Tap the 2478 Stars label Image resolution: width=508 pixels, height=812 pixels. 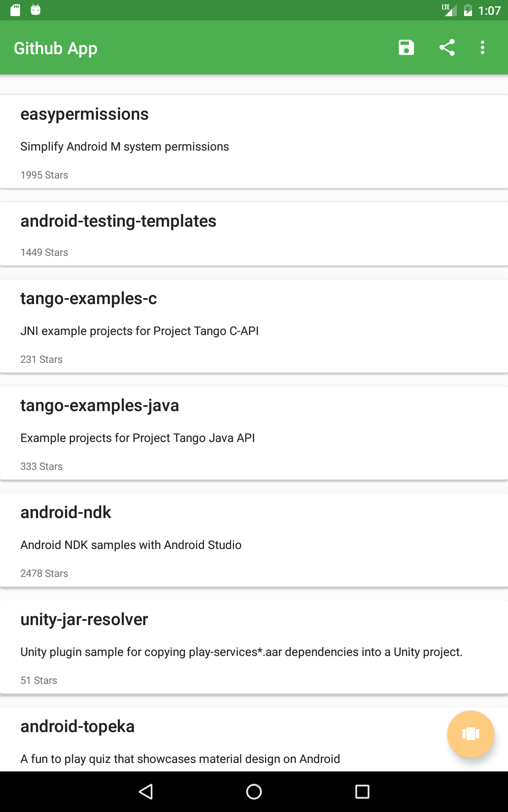(44, 573)
